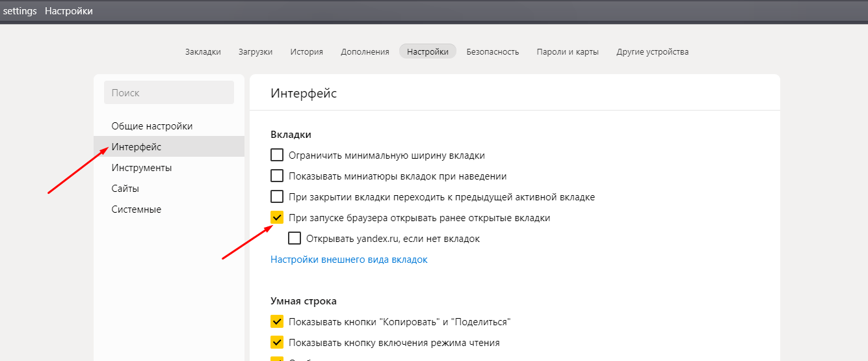Enable Показывать миниатюры вкладок при наведении
Image resolution: width=868 pixels, height=361 pixels.
click(x=277, y=176)
